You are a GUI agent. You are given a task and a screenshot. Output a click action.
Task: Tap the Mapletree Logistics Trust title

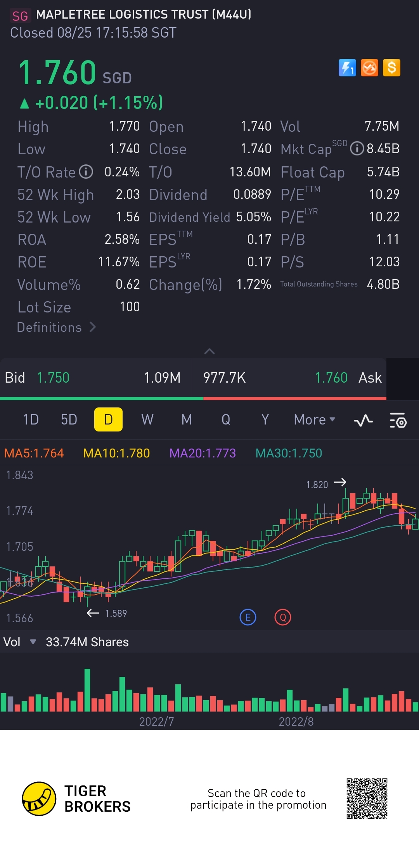click(144, 15)
